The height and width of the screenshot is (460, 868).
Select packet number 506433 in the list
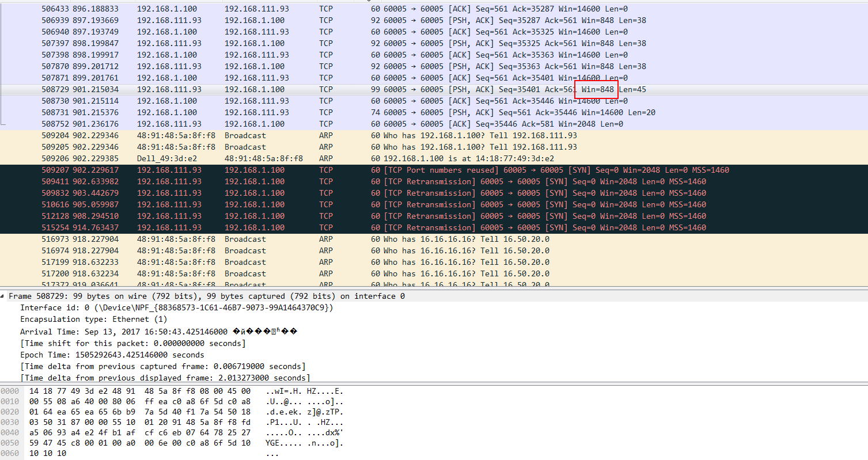434,9
